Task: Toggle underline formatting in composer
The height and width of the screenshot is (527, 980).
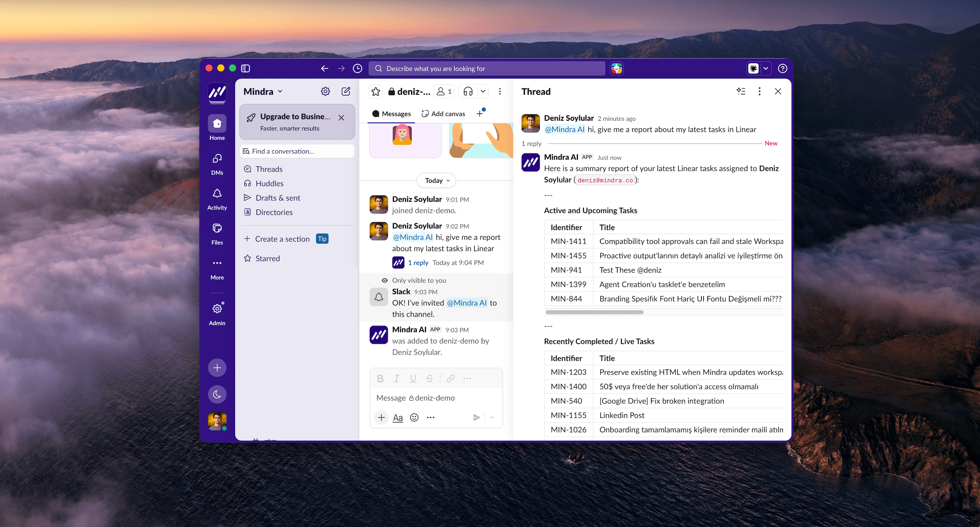Action: click(413, 378)
